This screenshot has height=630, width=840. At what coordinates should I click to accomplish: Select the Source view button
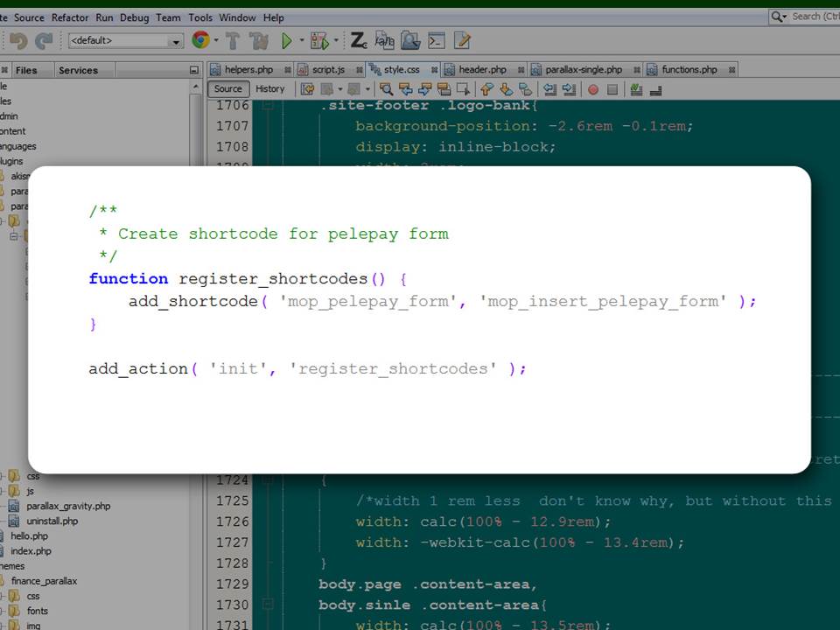tap(227, 89)
